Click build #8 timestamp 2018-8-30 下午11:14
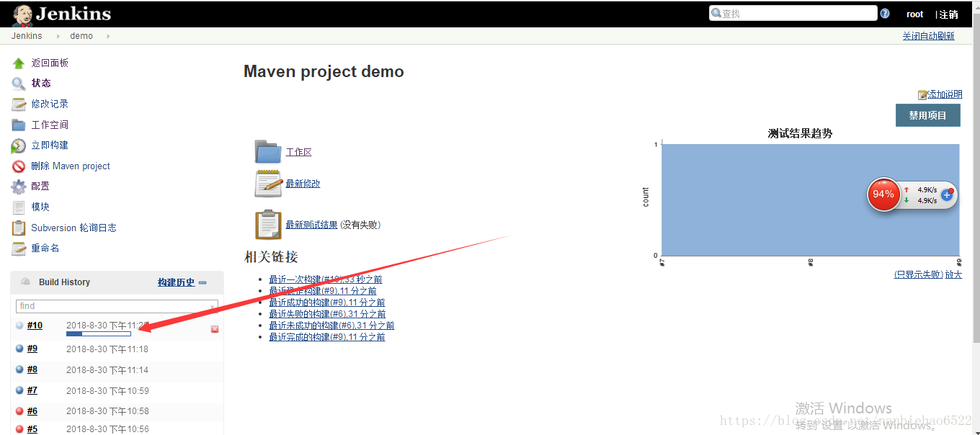Image resolution: width=980 pixels, height=435 pixels. [x=107, y=370]
